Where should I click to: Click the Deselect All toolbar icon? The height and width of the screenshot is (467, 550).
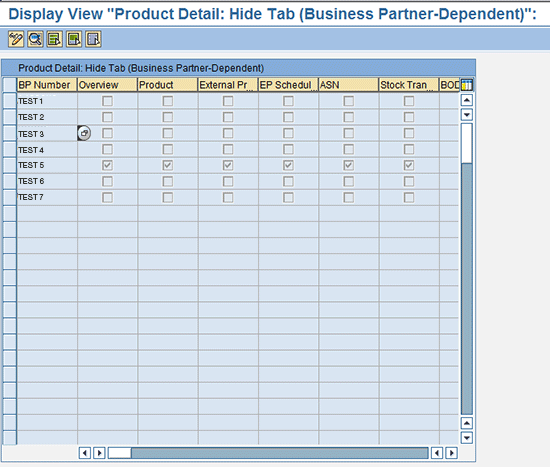[93, 39]
